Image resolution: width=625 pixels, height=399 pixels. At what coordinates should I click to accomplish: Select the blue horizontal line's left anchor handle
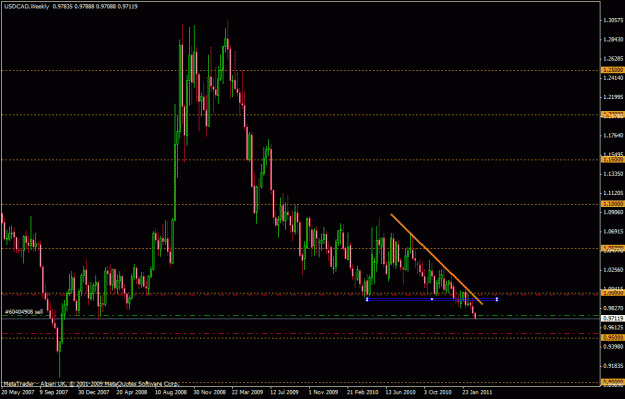367,299
